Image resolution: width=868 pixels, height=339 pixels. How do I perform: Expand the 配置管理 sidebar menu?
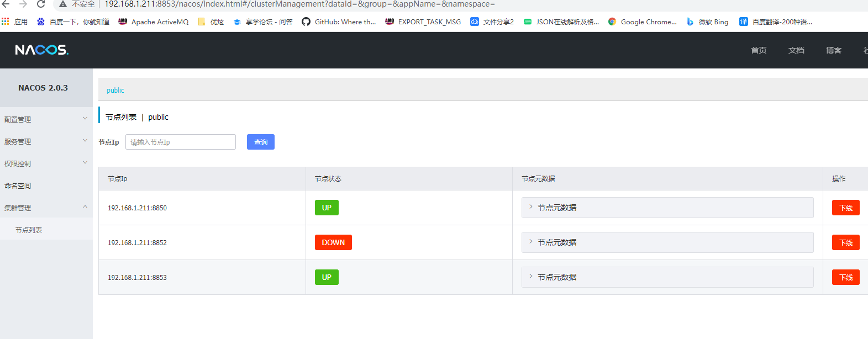click(x=46, y=119)
